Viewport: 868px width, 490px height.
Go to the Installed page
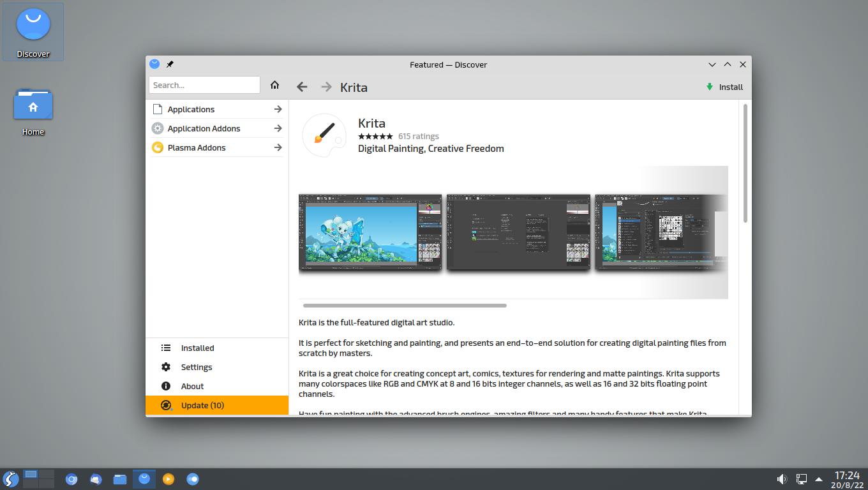point(217,348)
